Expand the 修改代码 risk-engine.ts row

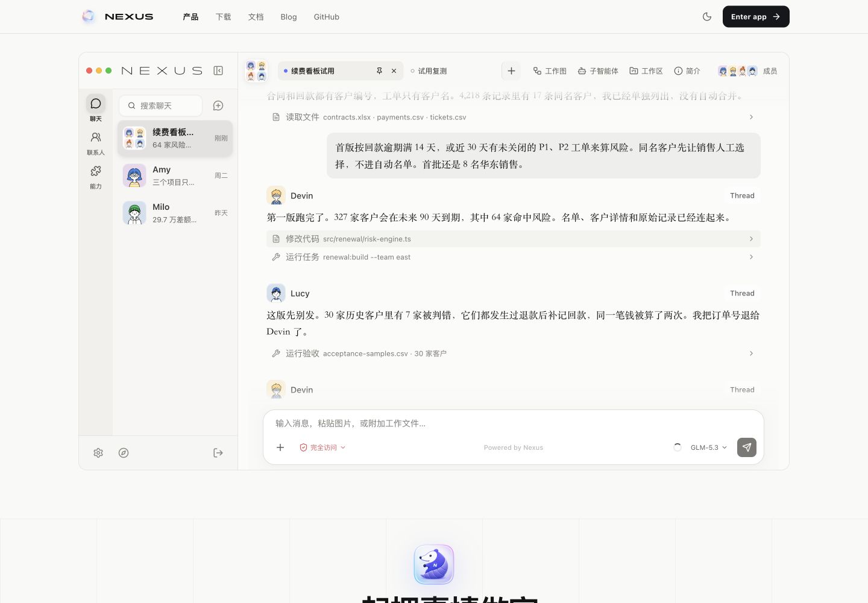[514, 239]
